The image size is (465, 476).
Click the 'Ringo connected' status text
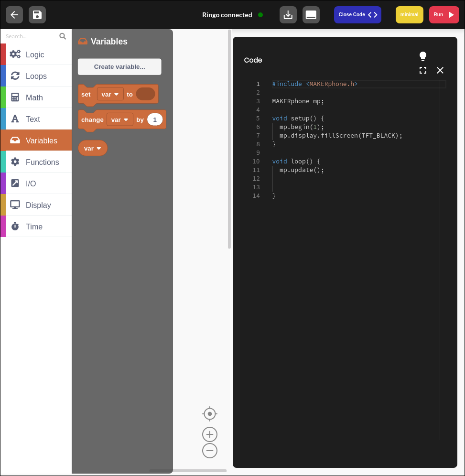pyautogui.click(x=227, y=15)
